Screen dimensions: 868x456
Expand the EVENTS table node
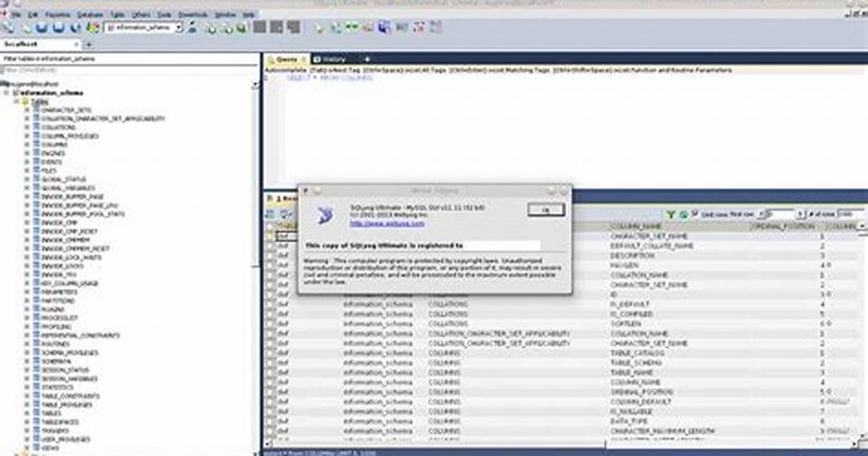[x=27, y=162]
